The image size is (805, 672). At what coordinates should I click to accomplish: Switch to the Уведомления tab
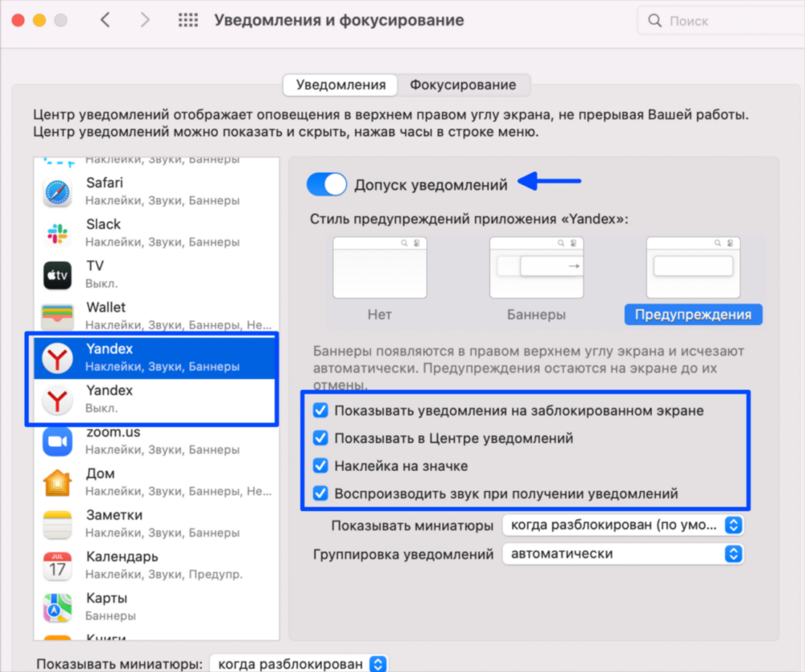coord(341,85)
